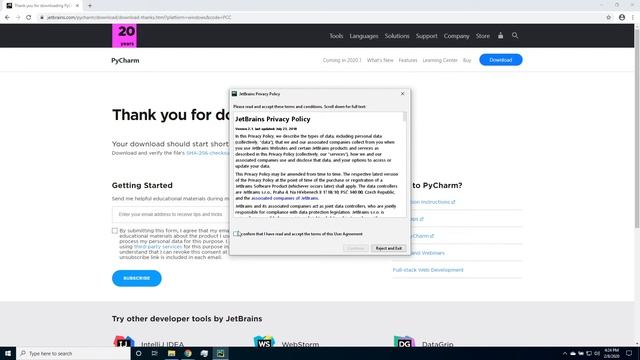Open the Windows Start menu

pos(8,353)
